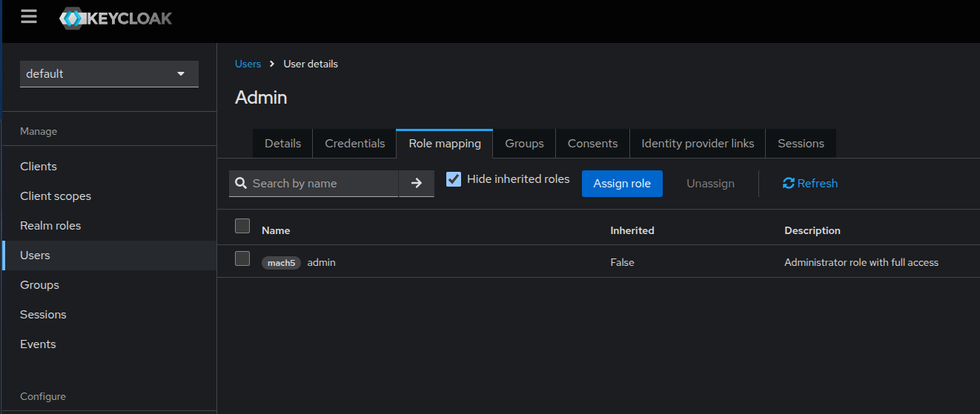Switch to Identity provider links tab

pos(698,144)
